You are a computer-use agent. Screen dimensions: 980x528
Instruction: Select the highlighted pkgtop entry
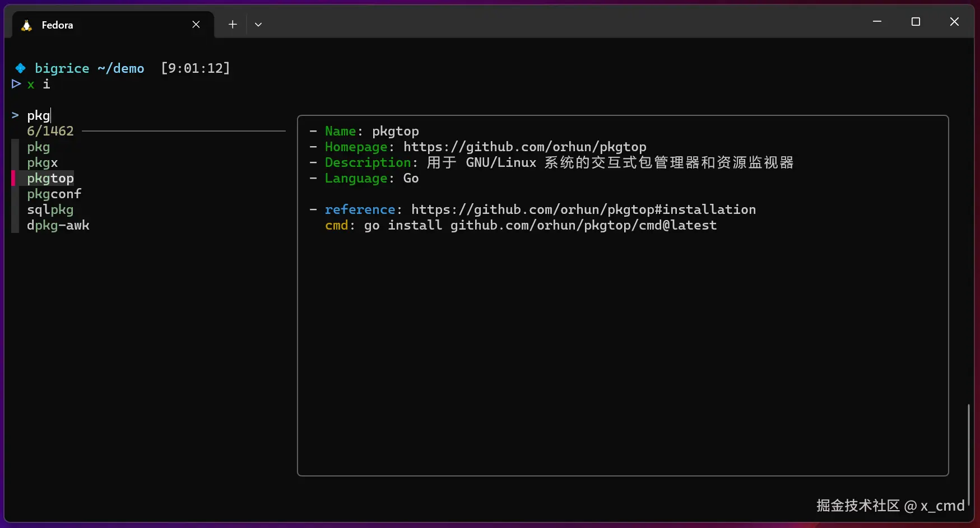[x=50, y=179]
